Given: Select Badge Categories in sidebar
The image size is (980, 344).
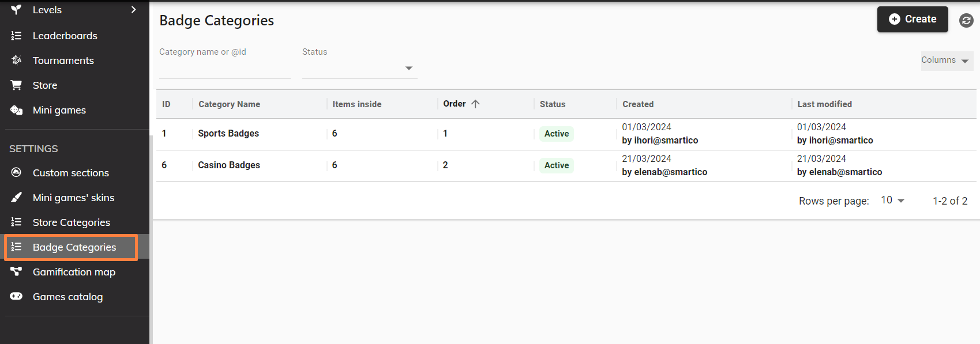Looking at the screenshot, I should pyautogui.click(x=74, y=247).
